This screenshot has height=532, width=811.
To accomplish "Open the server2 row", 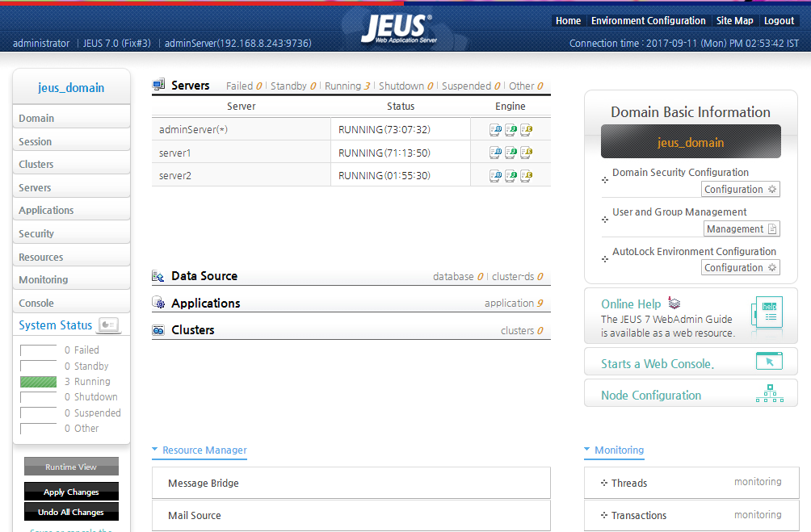I will point(351,175).
